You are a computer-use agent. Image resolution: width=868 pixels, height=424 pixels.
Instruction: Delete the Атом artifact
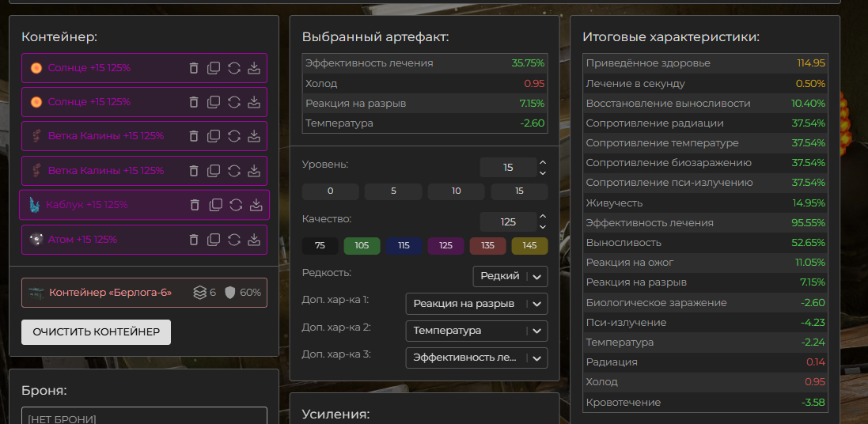click(x=194, y=240)
